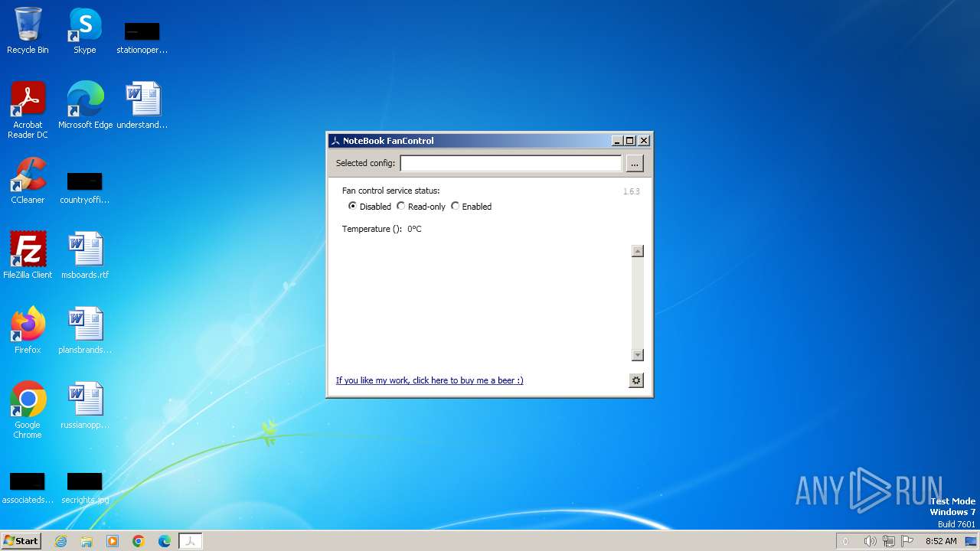Select the plansbrands... document icon
Image resolution: width=980 pixels, height=551 pixels.
point(85,331)
